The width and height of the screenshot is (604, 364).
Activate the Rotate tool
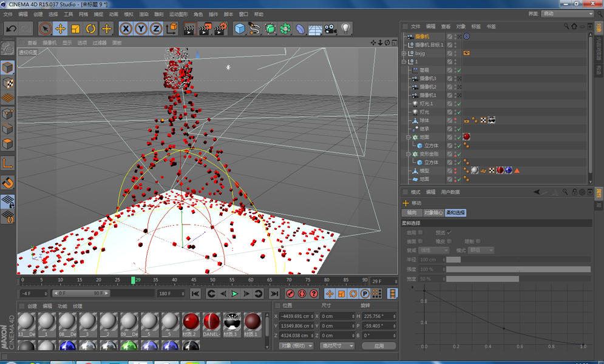(x=91, y=29)
